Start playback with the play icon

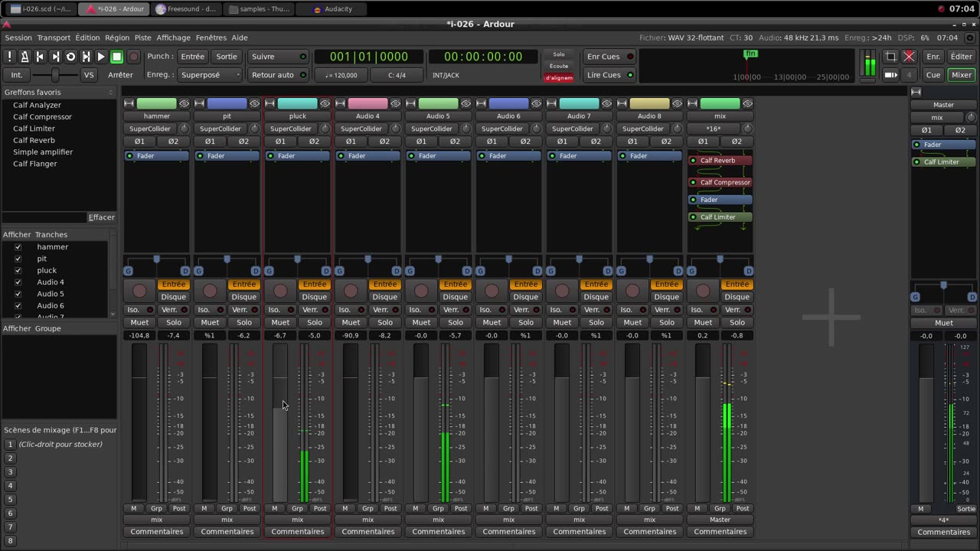pyautogui.click(x=101, y=57)
